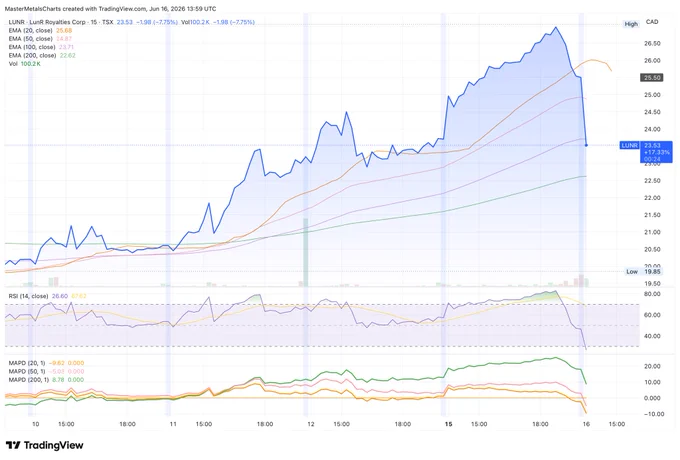The width and height of the screenshot is (680, 460).
Task: Click the 19.85 low price value
Action: tap(652, 271)
